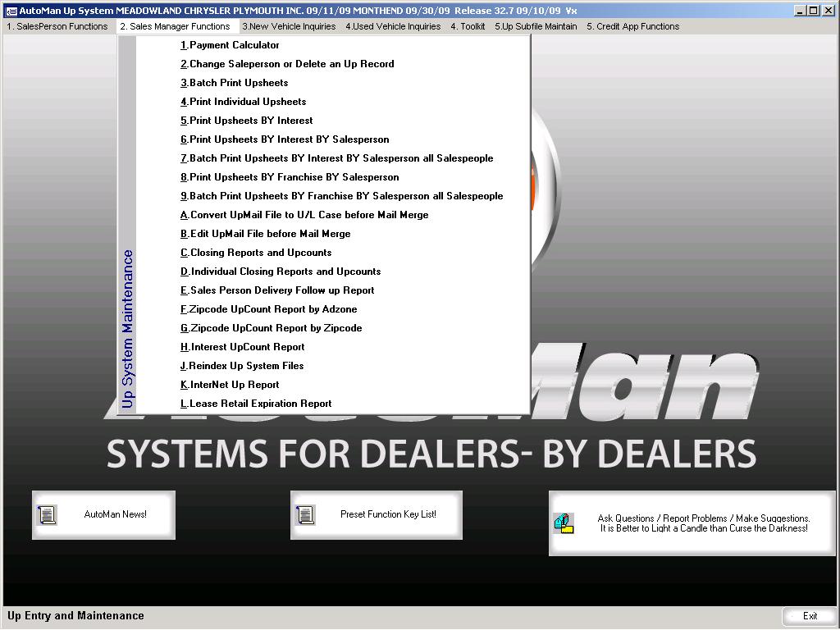Open the Up Subfile Maintain menu
Viewport: 840px width, 630px height.
pyautogui.click(x=536, y=26)
